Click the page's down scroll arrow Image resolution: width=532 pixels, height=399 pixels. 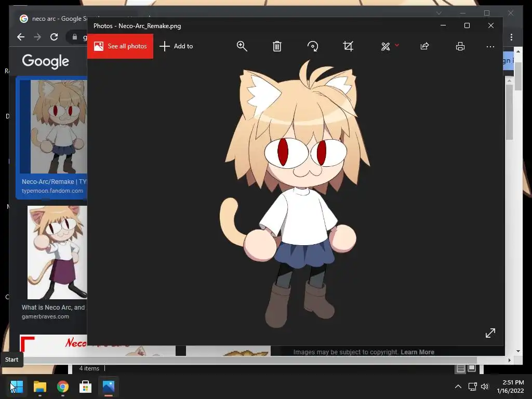pyautogui.click(x=518, y=351)
